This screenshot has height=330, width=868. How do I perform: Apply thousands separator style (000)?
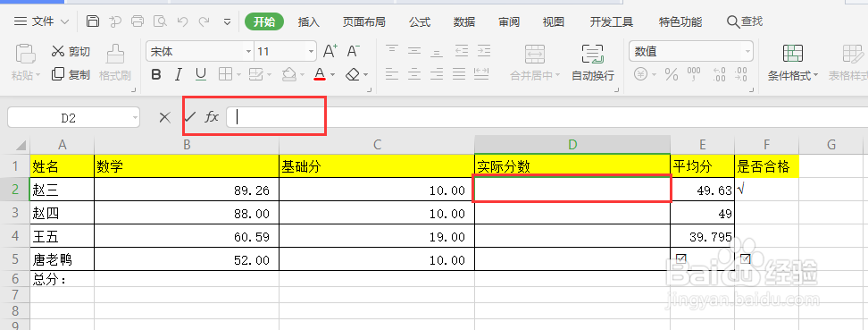coord(694,74)
